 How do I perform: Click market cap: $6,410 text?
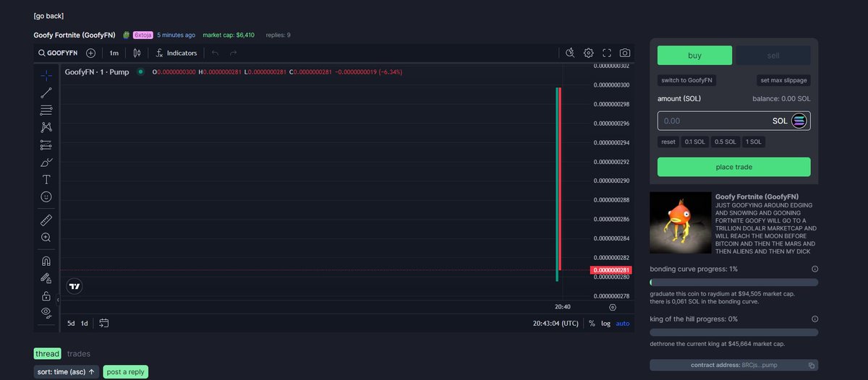tap(229, 35)
